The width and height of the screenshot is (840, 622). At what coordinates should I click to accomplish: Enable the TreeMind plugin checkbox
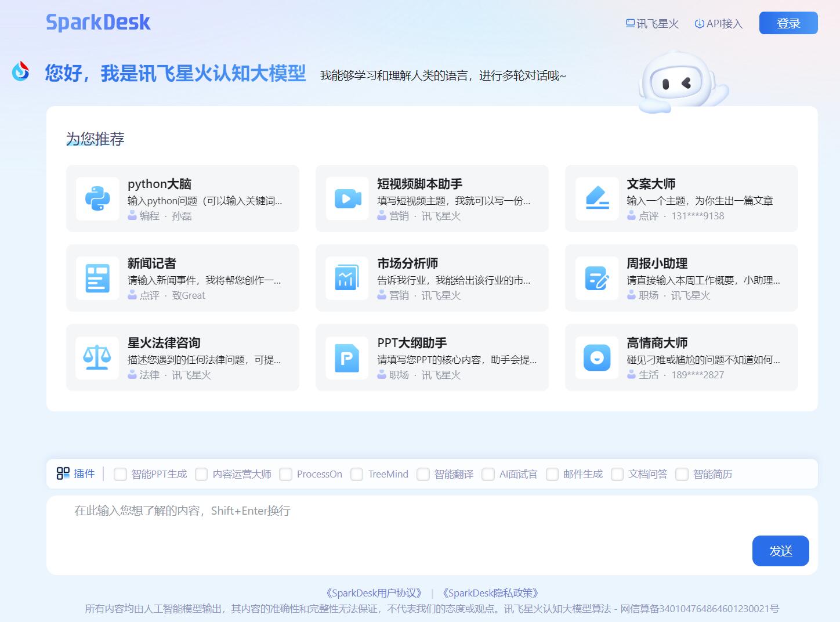[357, 474]
